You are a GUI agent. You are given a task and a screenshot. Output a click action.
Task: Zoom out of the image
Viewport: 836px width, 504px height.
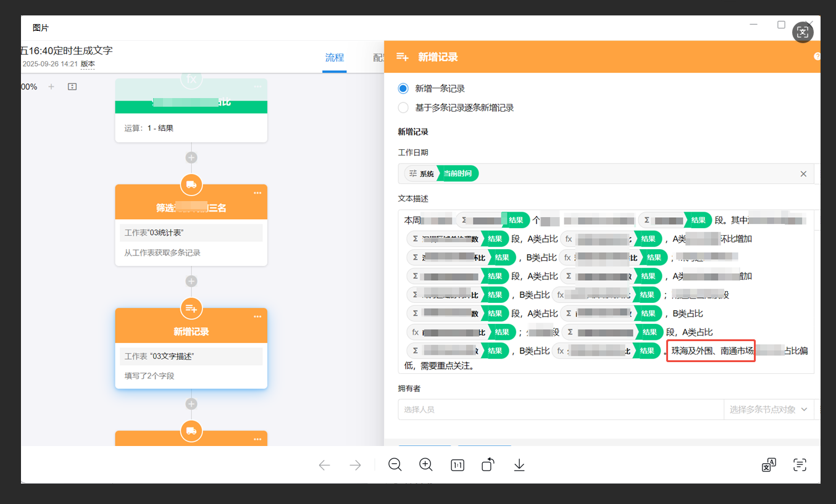pos(395,465)
